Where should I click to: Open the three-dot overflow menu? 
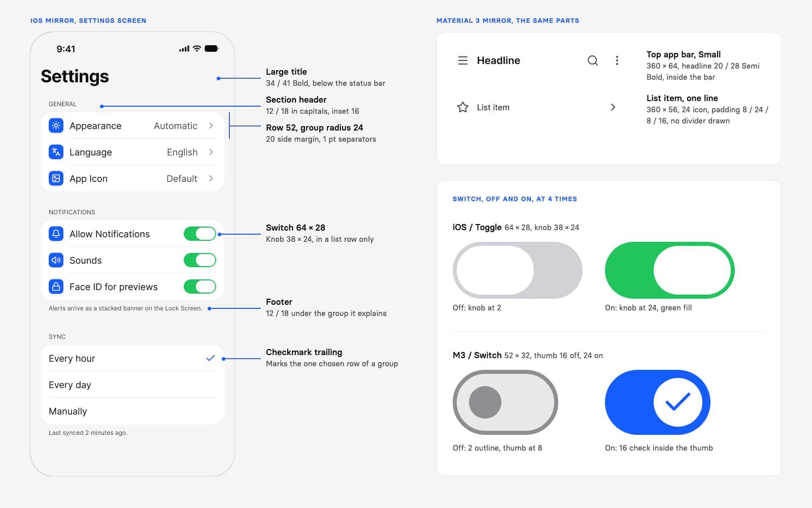617,60
